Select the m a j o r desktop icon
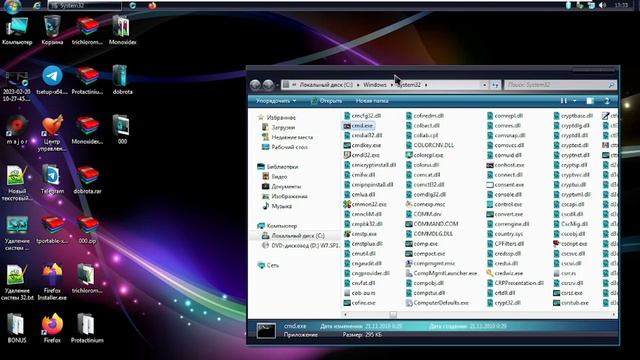Image resolution: width=640 pixels, height=360 pixels. tap(17, 130)
